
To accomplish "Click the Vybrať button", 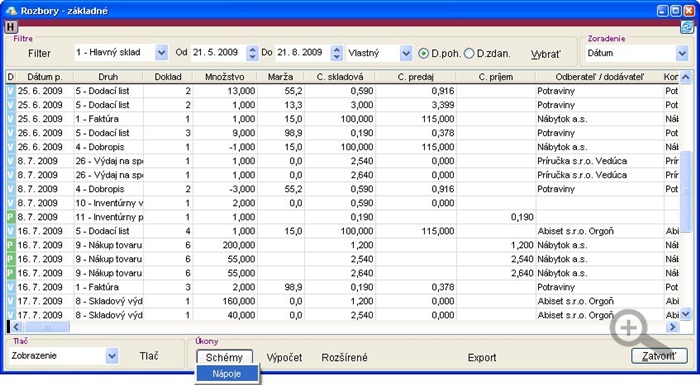I will coord(546,54).
